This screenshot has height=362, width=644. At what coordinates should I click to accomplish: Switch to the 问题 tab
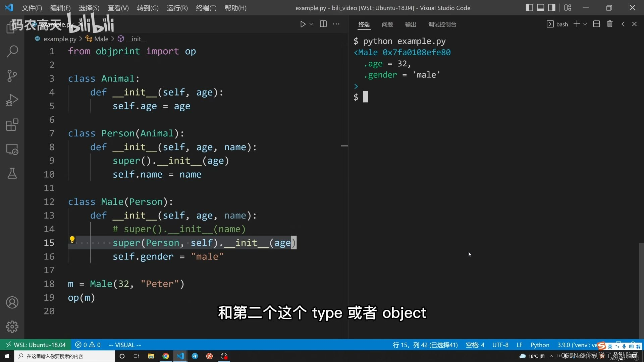click(x=387, y=24)
